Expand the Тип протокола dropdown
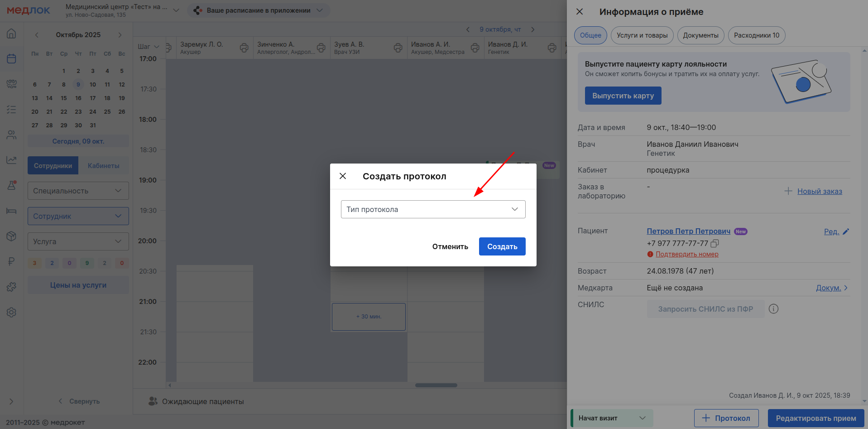868x429 pixels. coord(433,209)
